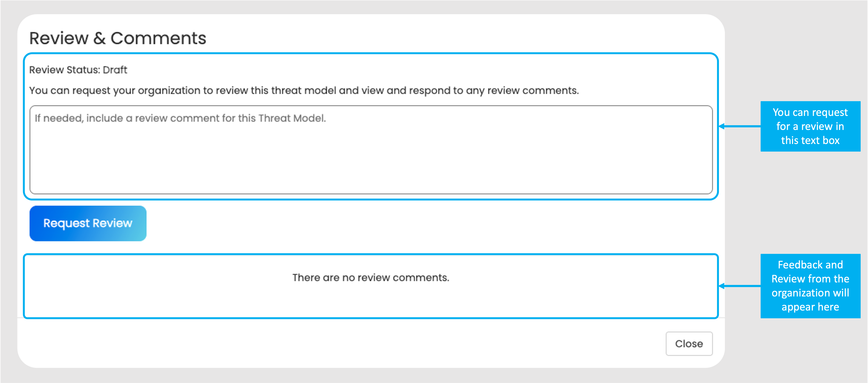Viewport: 868px width, 383px height.
Task: Click the arrow pointing to the comments panel
Action: click(x=740, y=286)
